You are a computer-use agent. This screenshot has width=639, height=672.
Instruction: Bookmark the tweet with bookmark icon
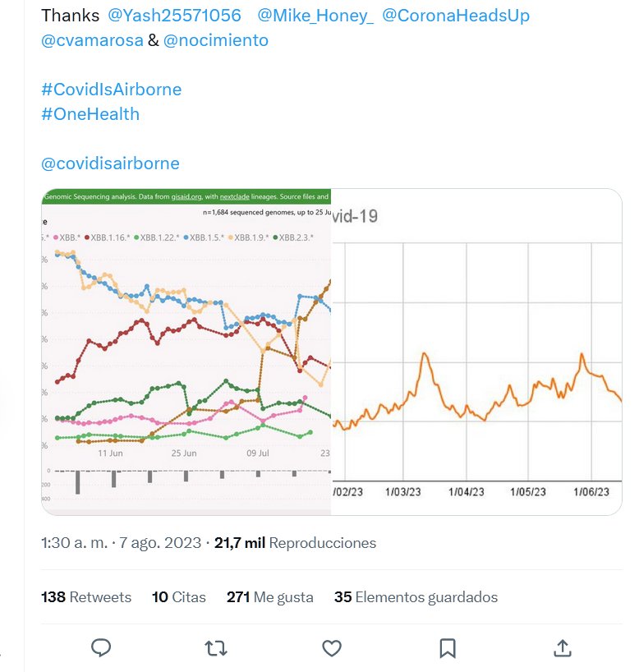[x=447, y=648]
